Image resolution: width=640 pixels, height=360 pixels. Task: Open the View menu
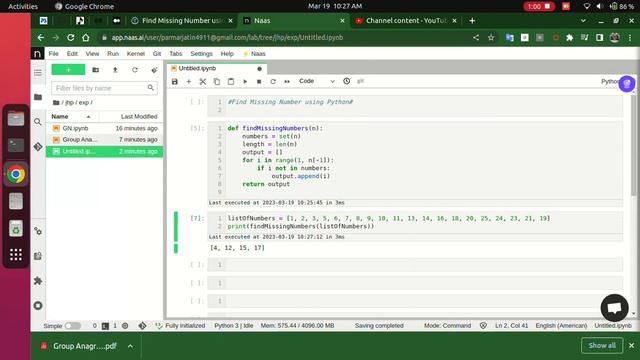point(92,54)
